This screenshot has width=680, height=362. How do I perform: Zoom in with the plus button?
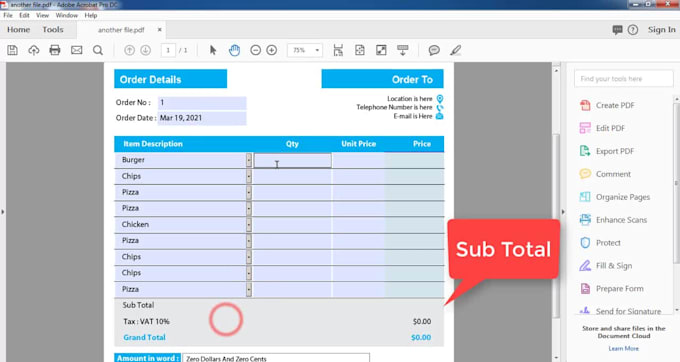271,50
